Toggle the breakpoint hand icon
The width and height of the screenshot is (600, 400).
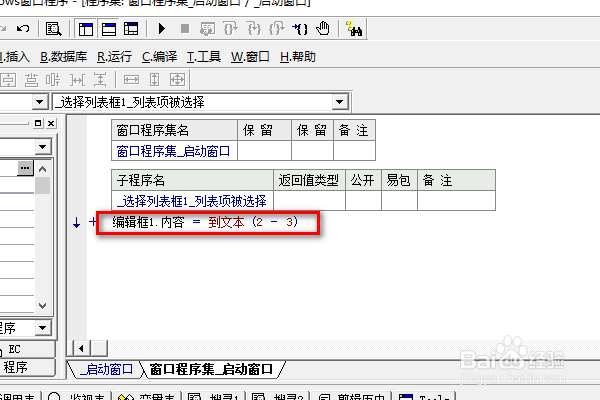(x=323, y=29)
